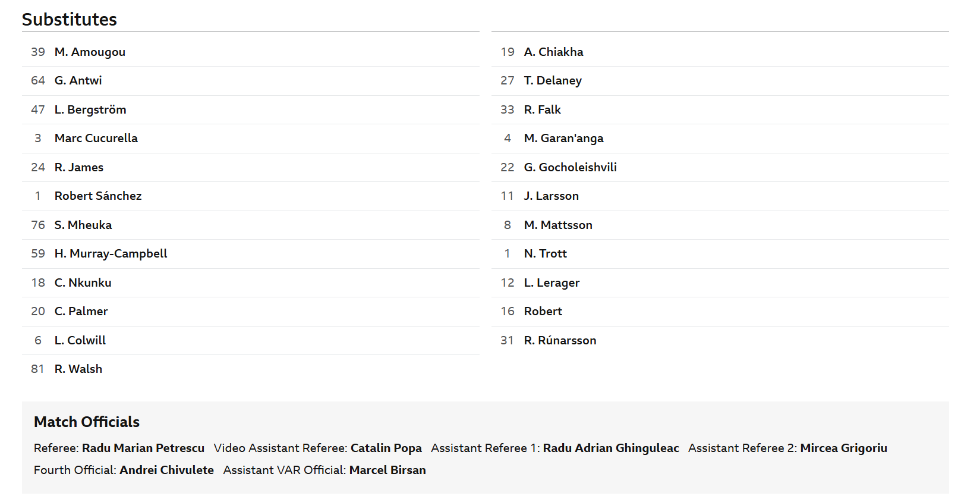Select M. Mattsson from substitutes
980x499 pixels.
558,225
